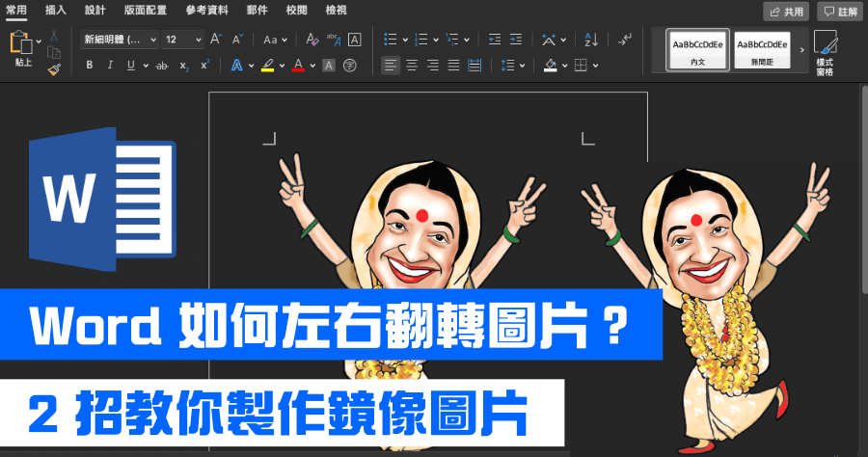The width and height of the screenshot is (868, 457).
Task: Select Distributed alignment icon
Action: coord(475,66)
